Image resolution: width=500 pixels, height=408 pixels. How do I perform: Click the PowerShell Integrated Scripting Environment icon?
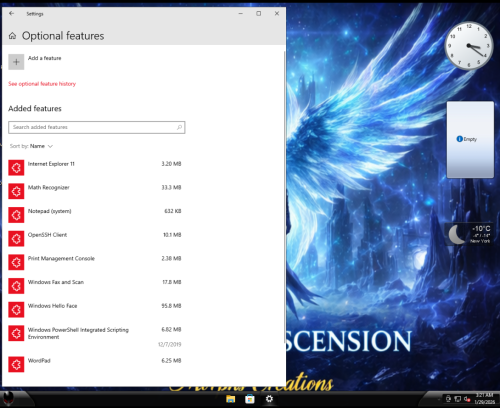click(x=16, y=333)
